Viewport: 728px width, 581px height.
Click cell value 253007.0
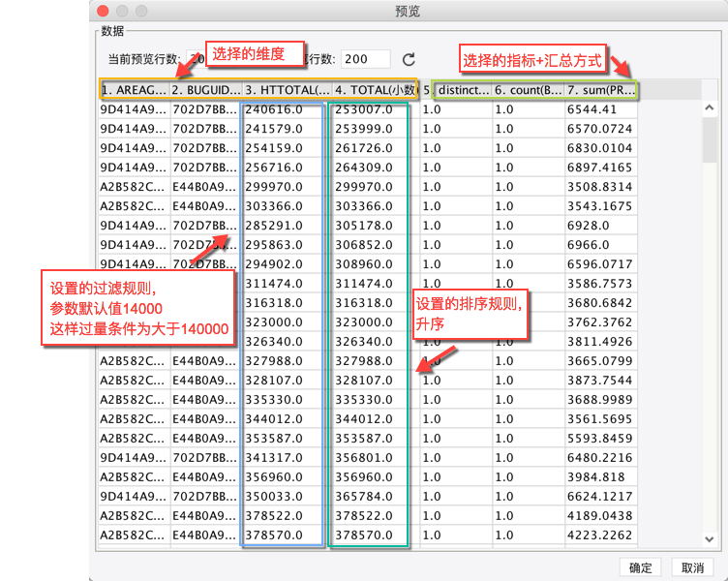364,109
